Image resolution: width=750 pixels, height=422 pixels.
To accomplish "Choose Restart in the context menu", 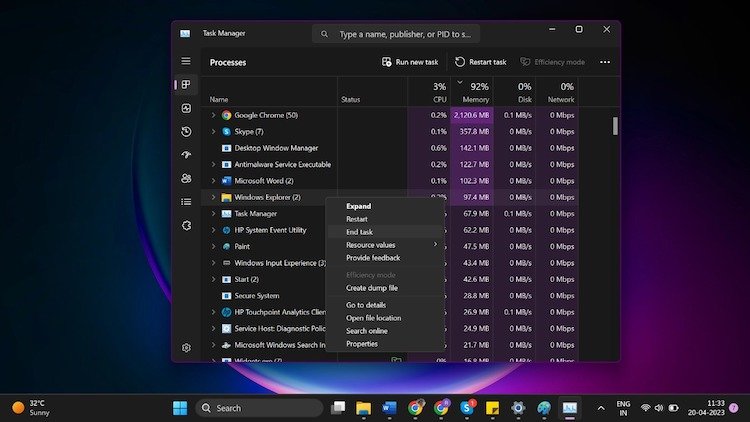I will (385, 219).
